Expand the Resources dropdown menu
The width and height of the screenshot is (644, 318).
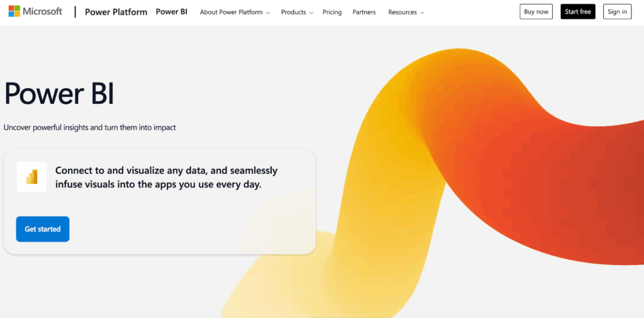(406, 12)
